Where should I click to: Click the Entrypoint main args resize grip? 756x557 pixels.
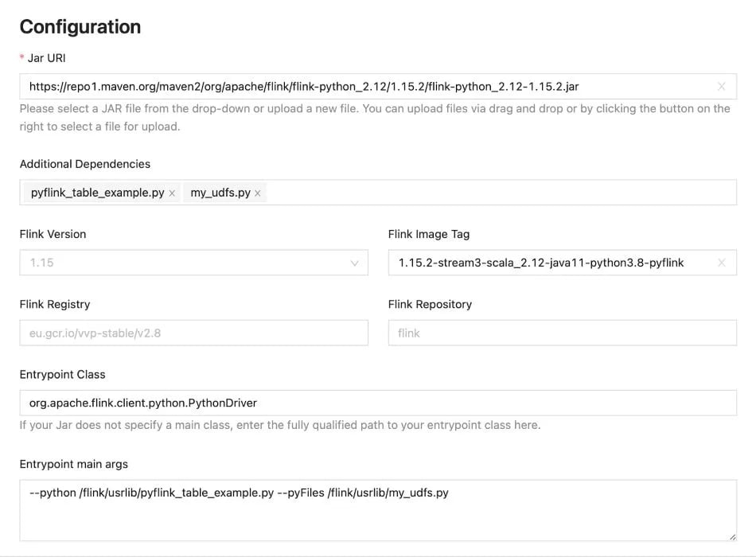point(731,536)
